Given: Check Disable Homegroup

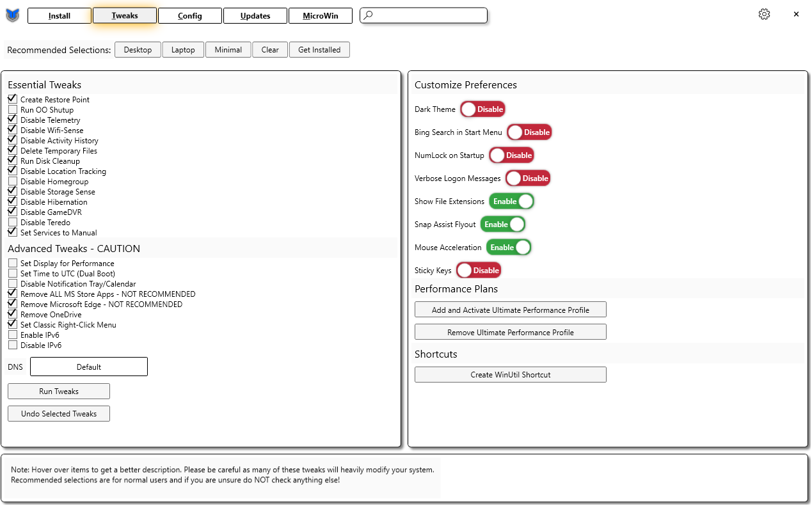Looking at the screenshot, I should [13, 181].
